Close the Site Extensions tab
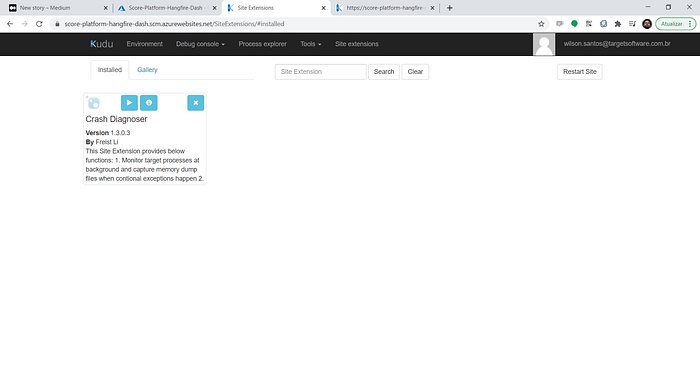Viewport: 700px width, 376px height. [x=324, y=8]
